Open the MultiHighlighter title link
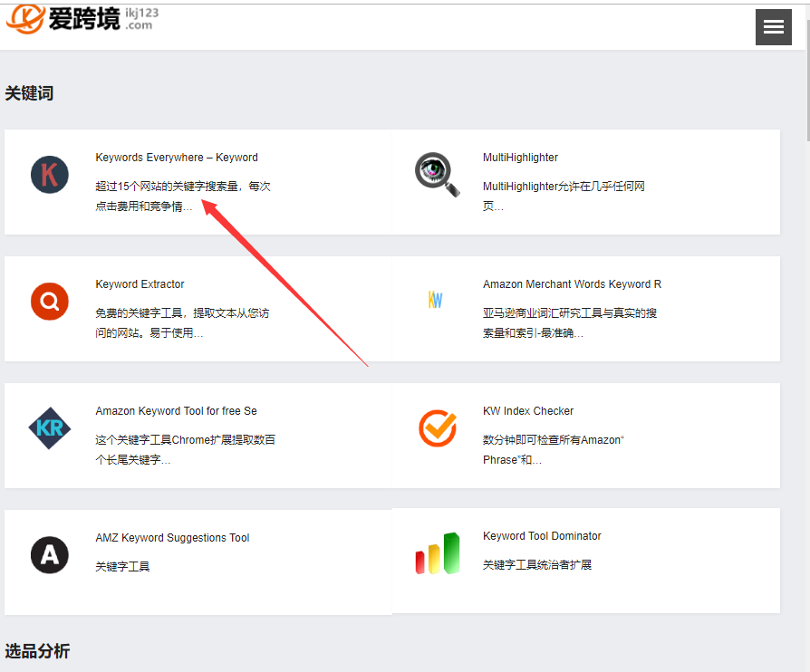Screen dimensions: 810x672 click(520, 158)
